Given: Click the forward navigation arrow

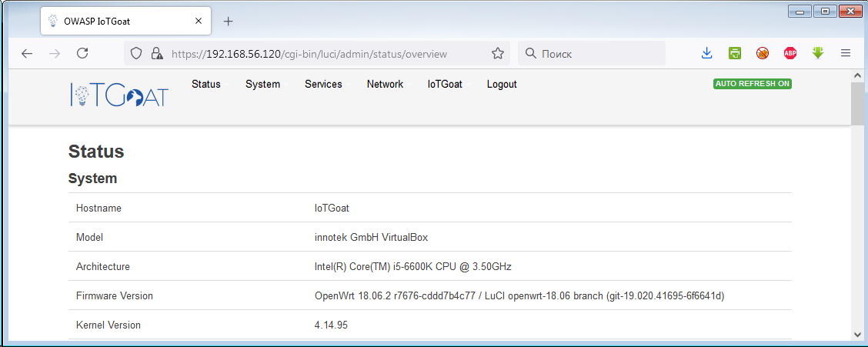Looking at the screenshot, I should [54, 53].
